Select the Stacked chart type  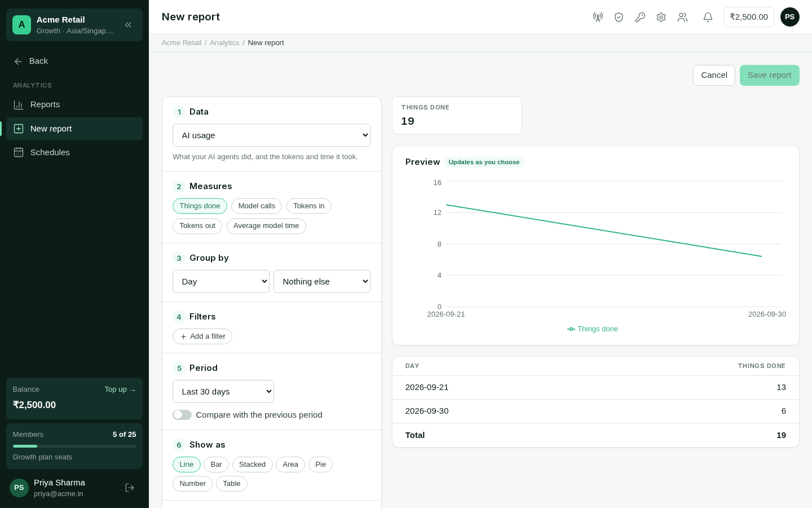[x=252, y=465]
